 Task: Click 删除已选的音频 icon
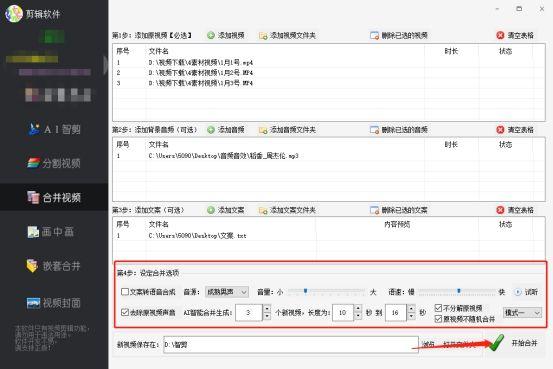point(375,130)
